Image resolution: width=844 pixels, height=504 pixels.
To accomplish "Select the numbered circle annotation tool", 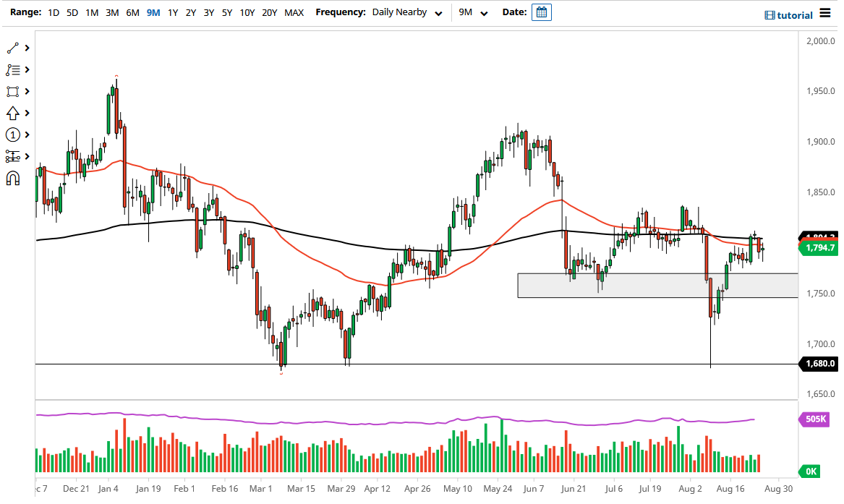I will click(12, 134).
